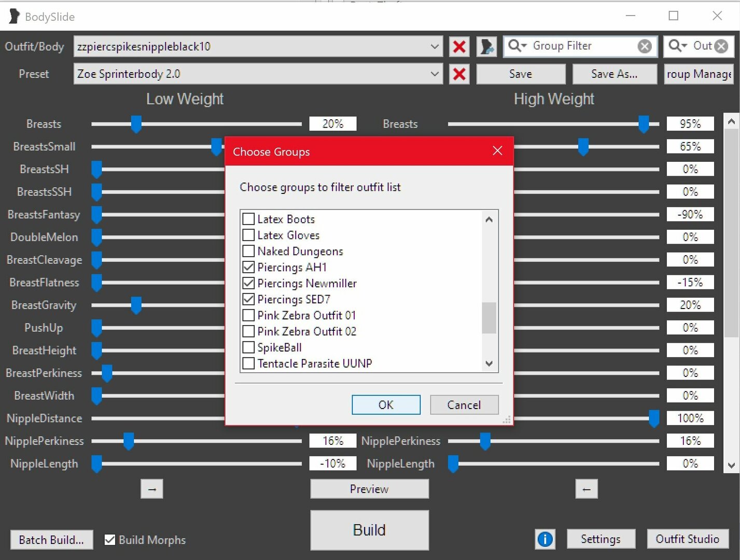Check the Latex Boots group
The height and width of the screenshot is (560, 740).
pos(249,219)
